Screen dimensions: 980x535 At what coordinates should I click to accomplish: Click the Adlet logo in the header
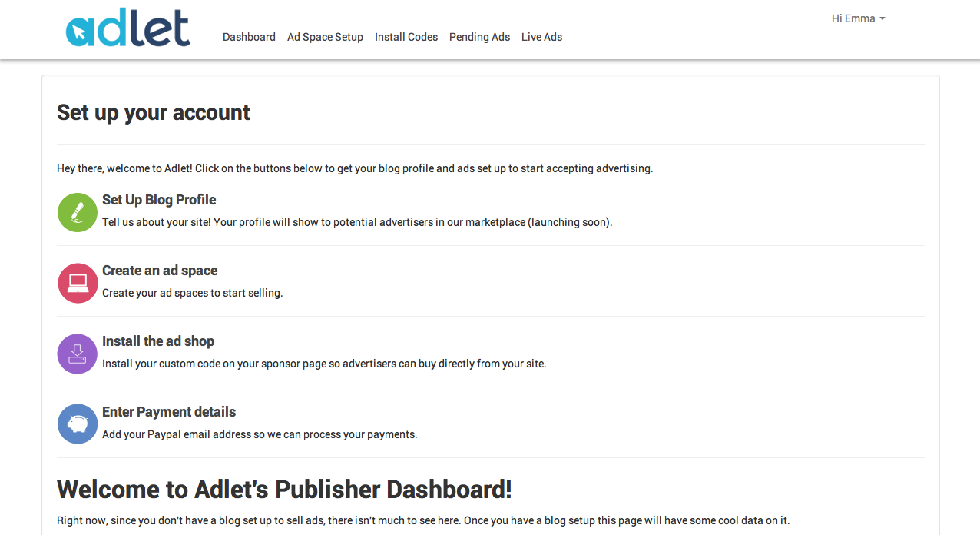pyautogui.click(x=128, y=28)
